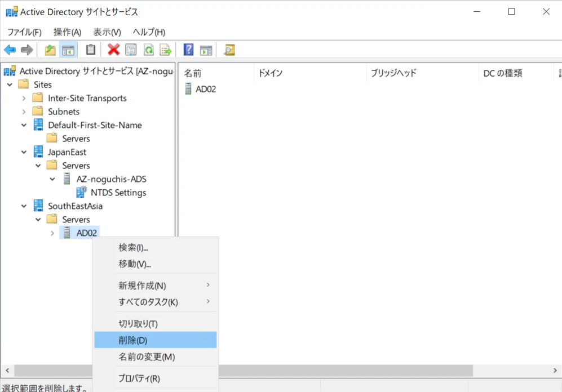Screen dimensions: 562x392
Task: Expand the Inter-Site Transports node
Action: (x=24, y=98)
